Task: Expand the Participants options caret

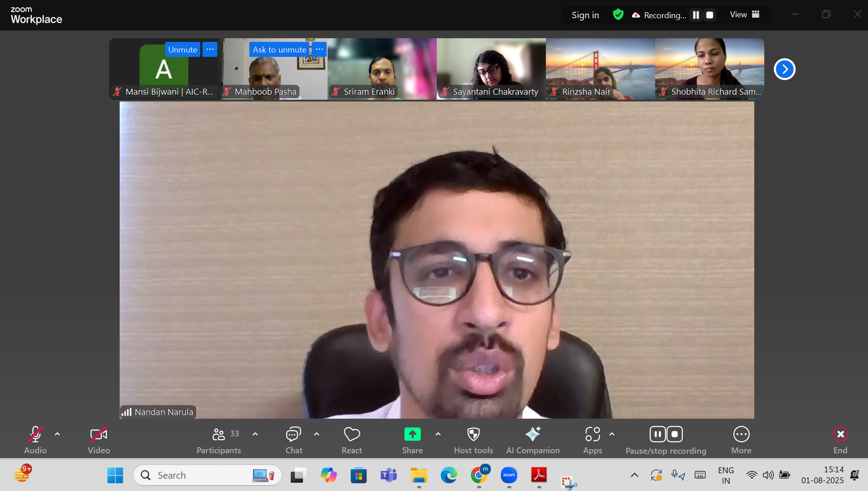Action: tap(255, 434)
